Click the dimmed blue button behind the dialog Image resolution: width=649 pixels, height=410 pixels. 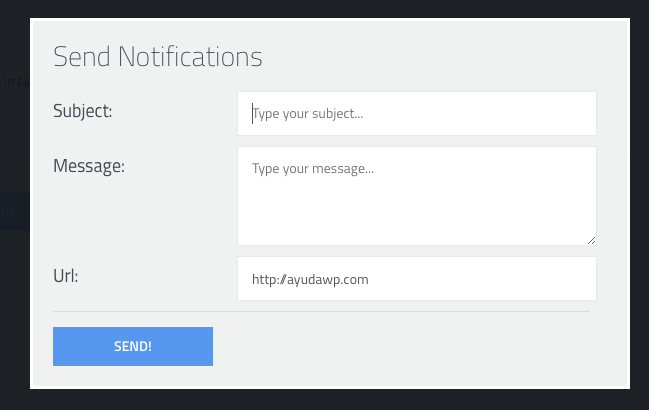(x=13, y=211)
